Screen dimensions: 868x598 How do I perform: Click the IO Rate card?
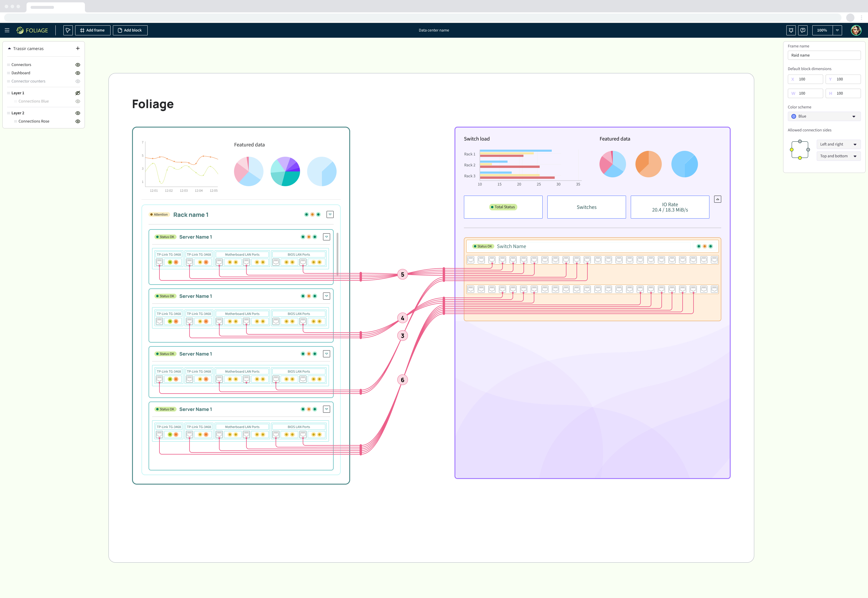coord(670,207)
